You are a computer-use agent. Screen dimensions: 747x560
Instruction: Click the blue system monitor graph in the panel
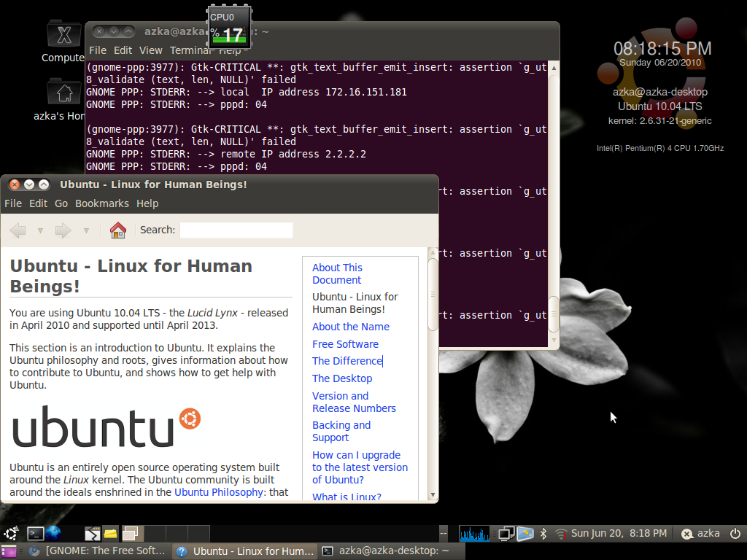click(x=474, y=533)
